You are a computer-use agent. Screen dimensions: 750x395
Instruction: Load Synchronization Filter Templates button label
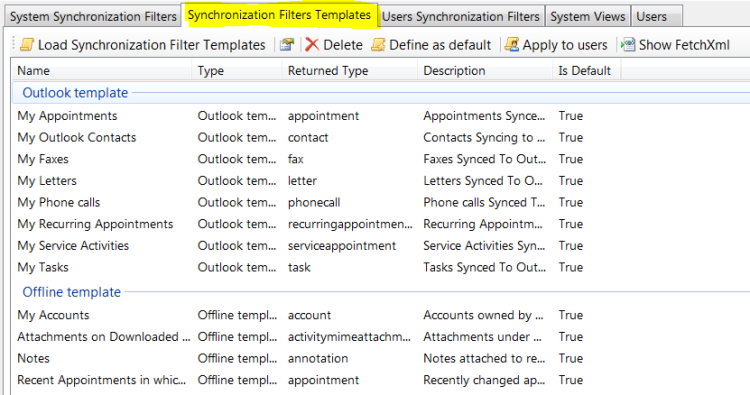click(x=152, y=45)
